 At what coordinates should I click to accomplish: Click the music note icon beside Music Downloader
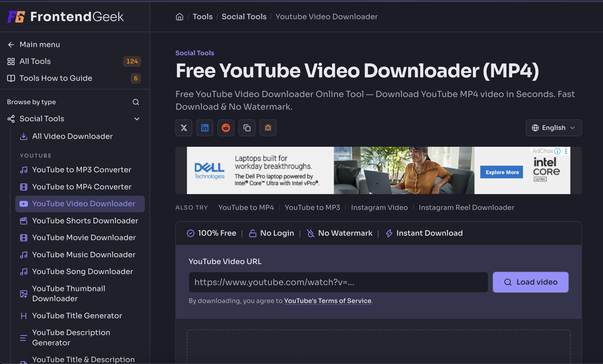(24, 255)
